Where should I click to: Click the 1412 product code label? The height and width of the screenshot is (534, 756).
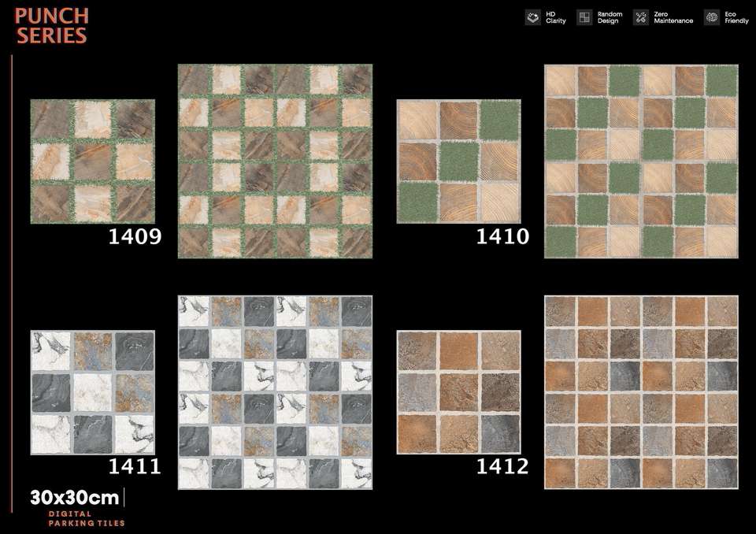[502, 466]
